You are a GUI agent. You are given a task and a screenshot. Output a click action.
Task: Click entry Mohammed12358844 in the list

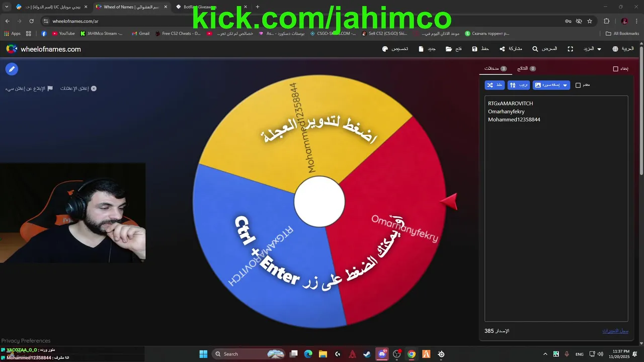(514, 120)
